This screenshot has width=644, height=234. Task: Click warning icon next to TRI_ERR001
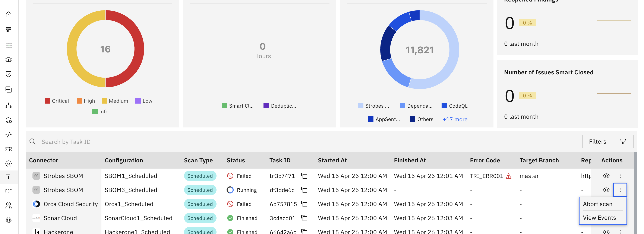(x=508, y=176)
